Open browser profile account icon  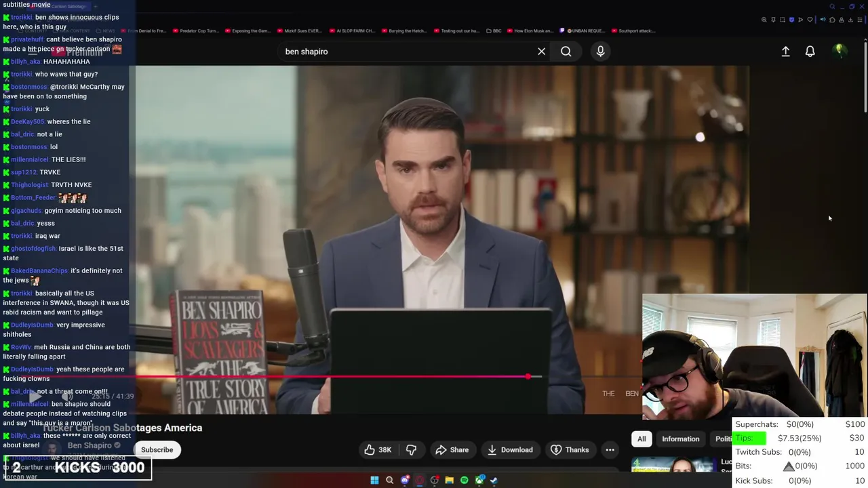(x=842, y=20)
